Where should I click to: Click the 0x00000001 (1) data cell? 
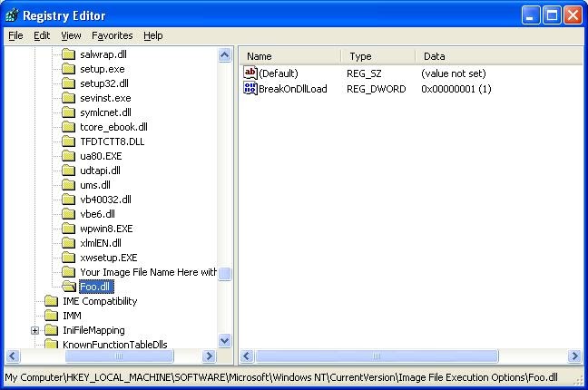tap(456, 89)
